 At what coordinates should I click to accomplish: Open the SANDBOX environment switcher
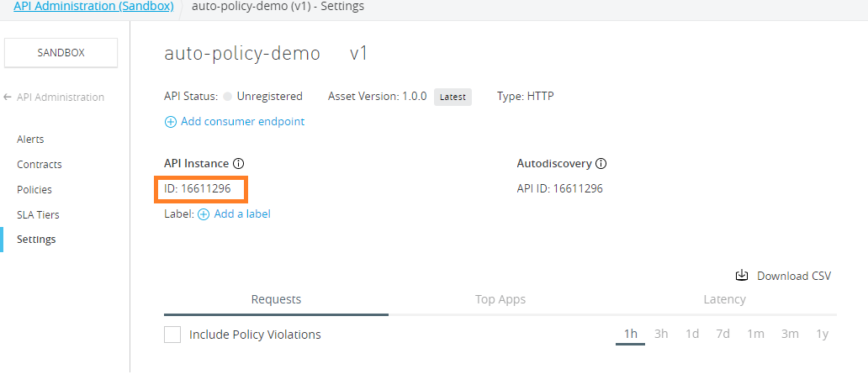[x=61, y=53]
